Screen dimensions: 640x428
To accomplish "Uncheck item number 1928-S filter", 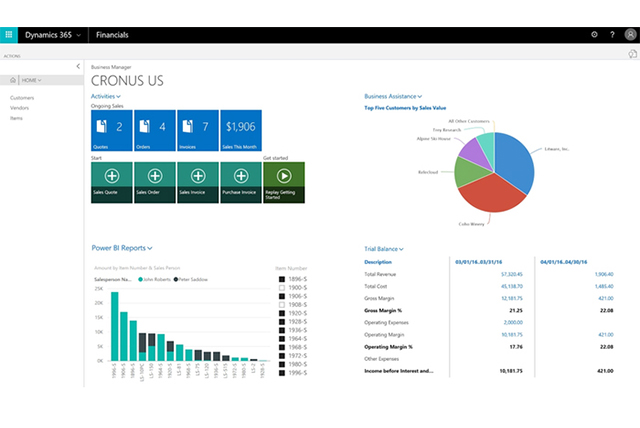I will [x=282, y=322].
